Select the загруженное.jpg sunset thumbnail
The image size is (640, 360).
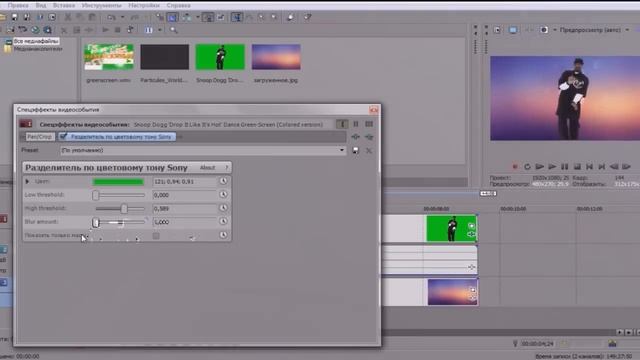(x=276, y=57)
